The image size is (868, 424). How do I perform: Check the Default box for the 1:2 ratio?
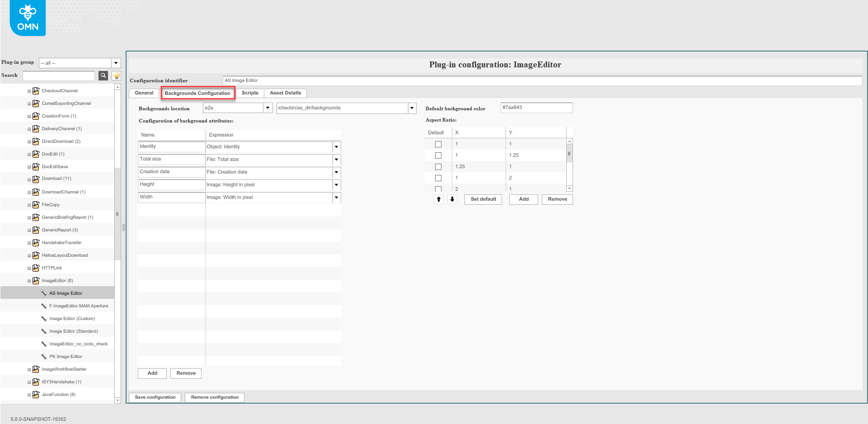[438, 178]
